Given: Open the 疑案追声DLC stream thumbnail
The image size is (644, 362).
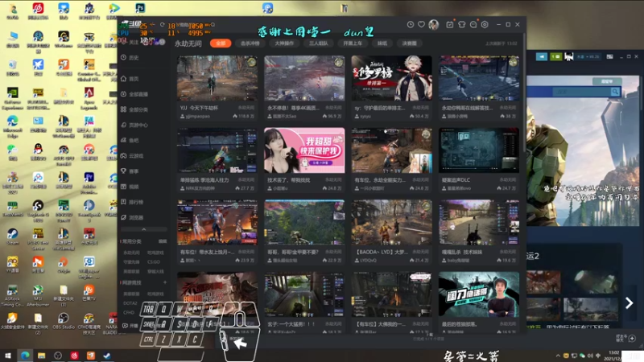Looking at the screenshot, I should (478, 150).
